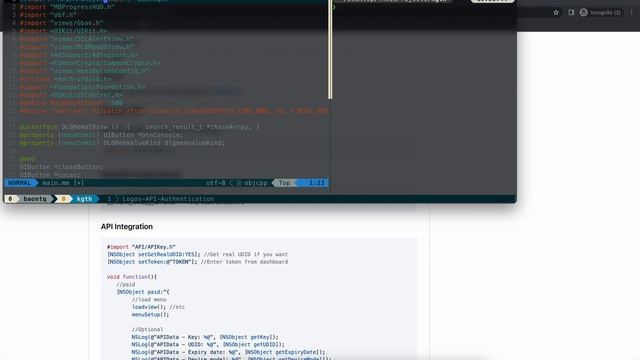Click the [NSObject paid:^{ line

(x=143, y=292)
